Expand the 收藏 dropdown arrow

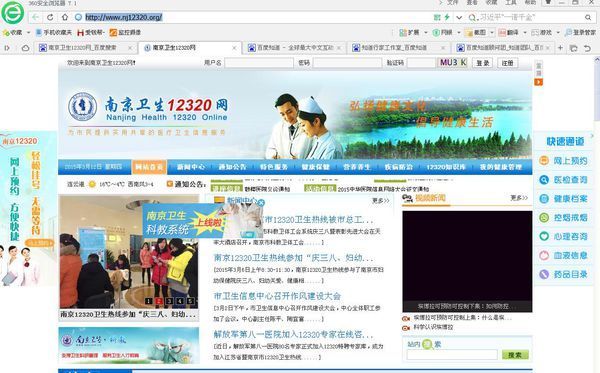pyautogui.click(x=28, y=33)
